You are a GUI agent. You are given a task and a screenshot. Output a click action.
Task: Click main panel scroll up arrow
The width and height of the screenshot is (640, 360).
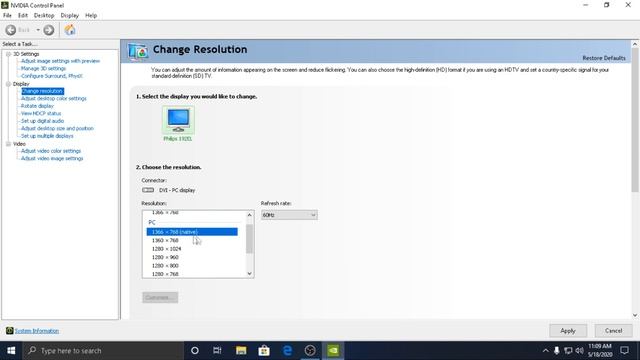[635, 44]
